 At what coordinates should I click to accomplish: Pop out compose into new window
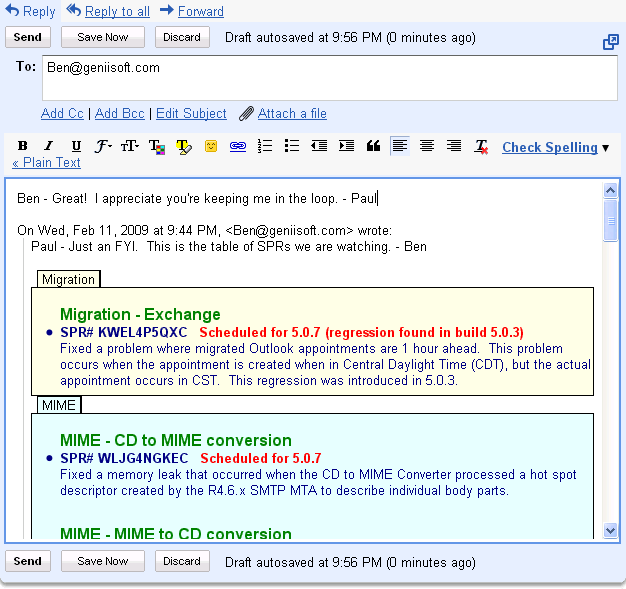[610, 42]
